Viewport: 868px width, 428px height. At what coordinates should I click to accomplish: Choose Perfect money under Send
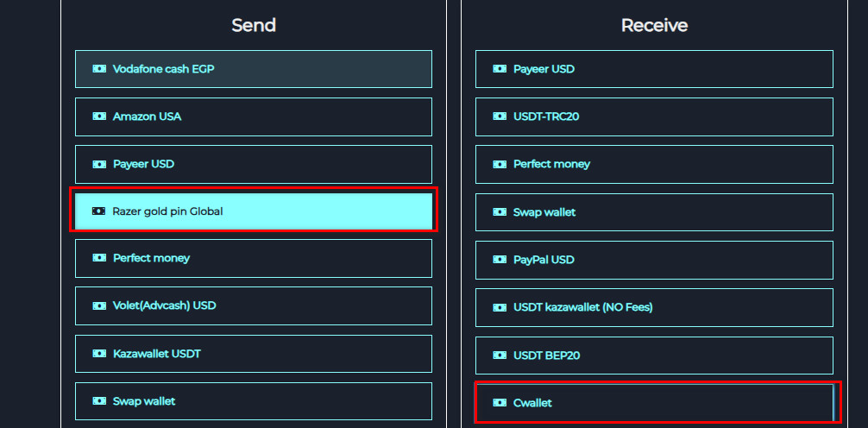254,258
